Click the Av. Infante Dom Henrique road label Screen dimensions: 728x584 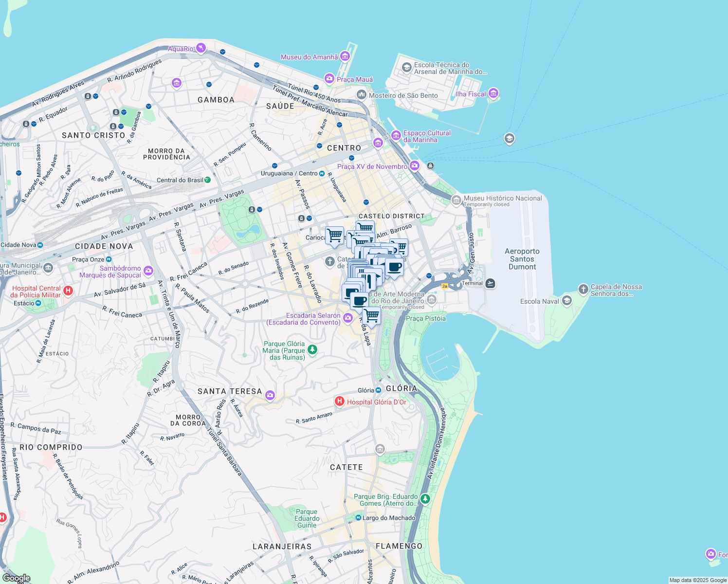pos(437,443)
